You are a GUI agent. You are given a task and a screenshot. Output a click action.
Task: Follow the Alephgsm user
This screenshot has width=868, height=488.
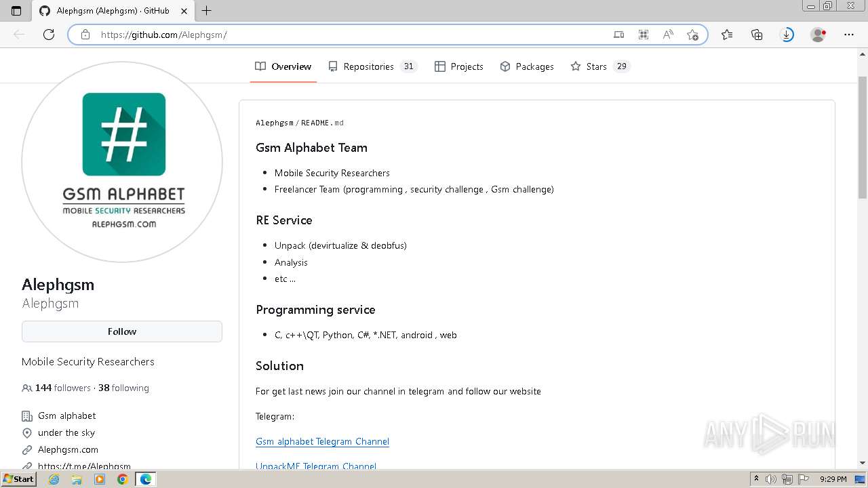(122, 331)
